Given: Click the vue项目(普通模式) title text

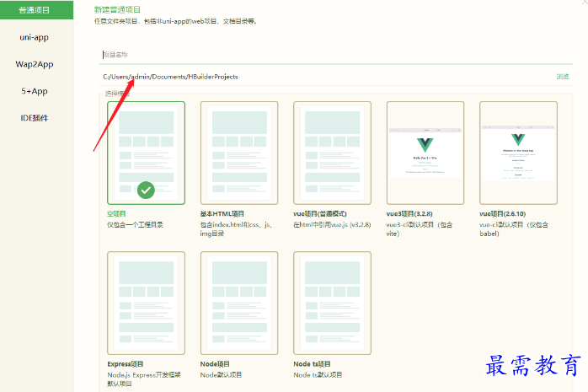Looking at the screenshot, I should [x=320, y=214].
